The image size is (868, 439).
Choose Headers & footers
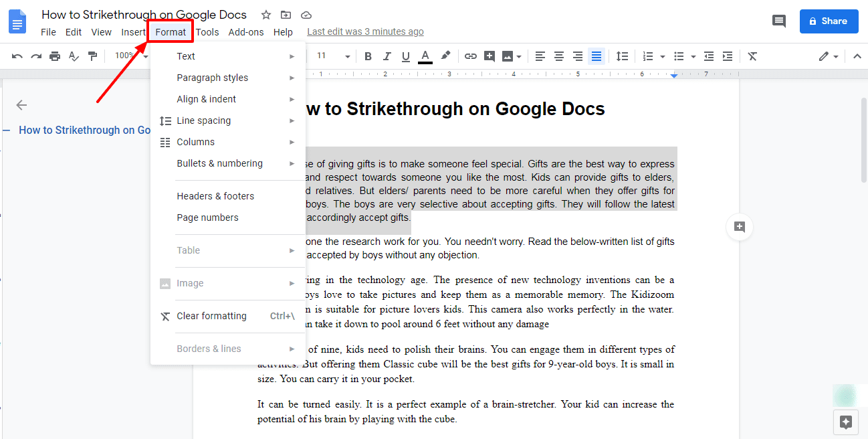(228, 196)
